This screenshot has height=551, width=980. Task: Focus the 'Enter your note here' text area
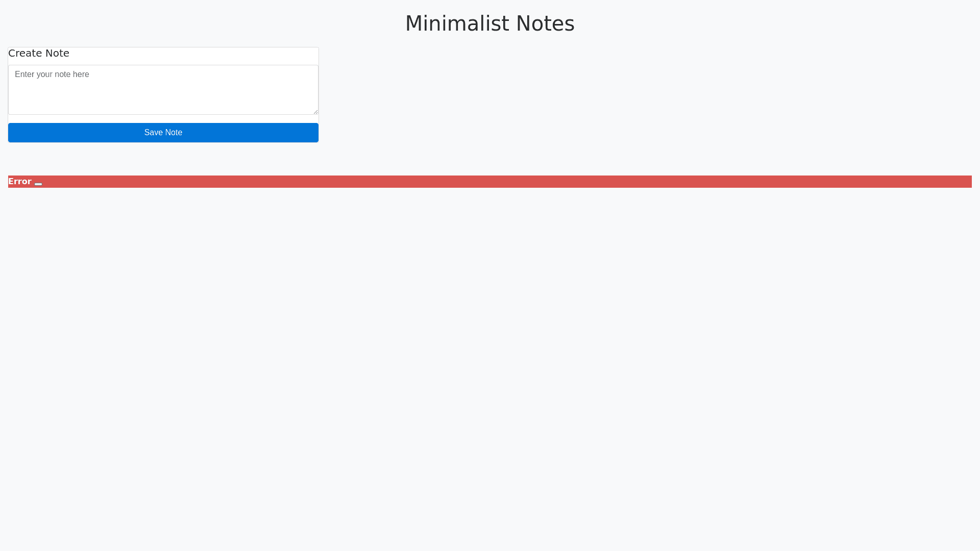163,90
